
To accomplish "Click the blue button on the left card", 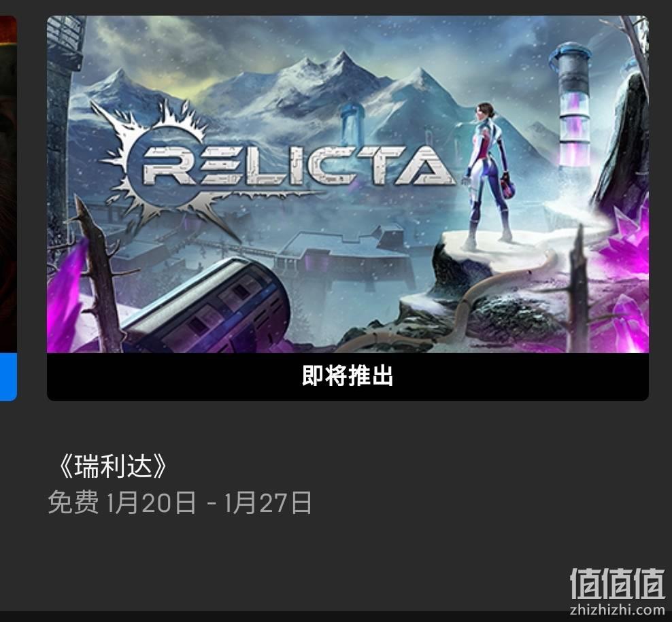I will pyautogui.click(x=8, y=377).
